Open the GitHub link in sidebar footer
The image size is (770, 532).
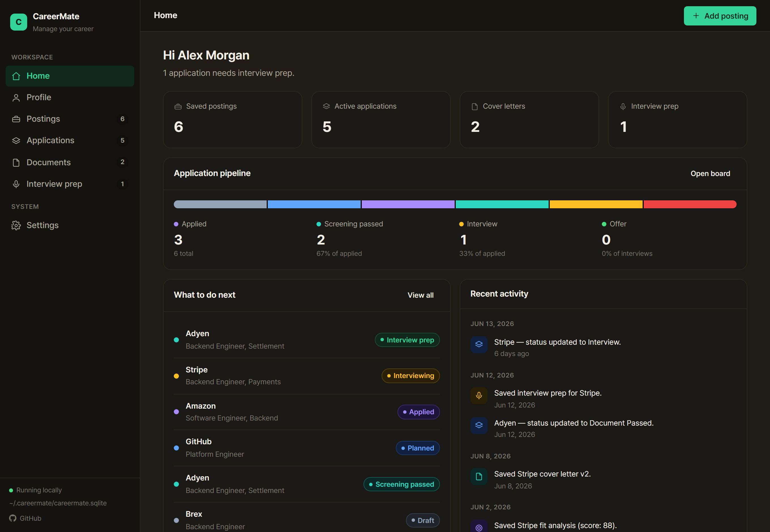pyautogui.click(x=25, y=518)
